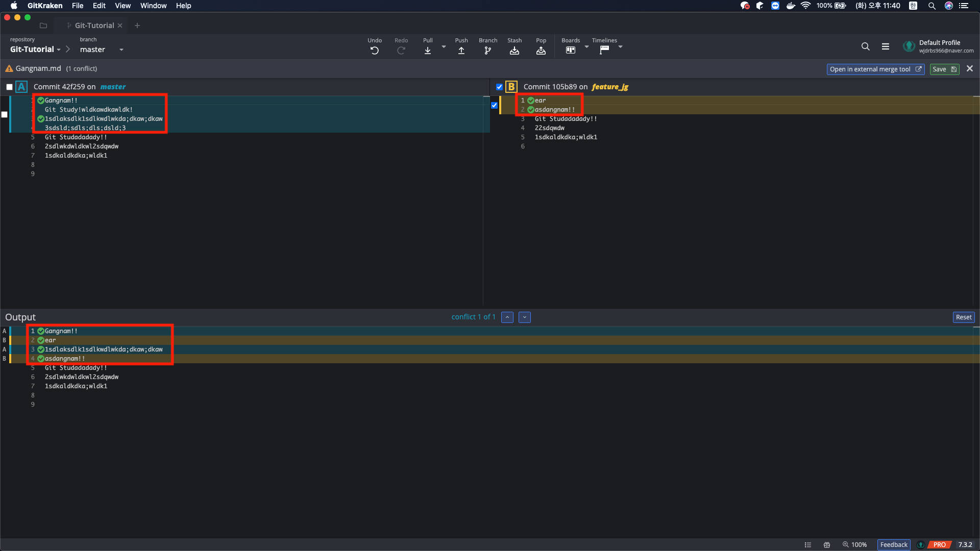Click the search magnifier in GitKraken toolbar
The width and height of the screenshot is (980, 551).
point(865,46)
